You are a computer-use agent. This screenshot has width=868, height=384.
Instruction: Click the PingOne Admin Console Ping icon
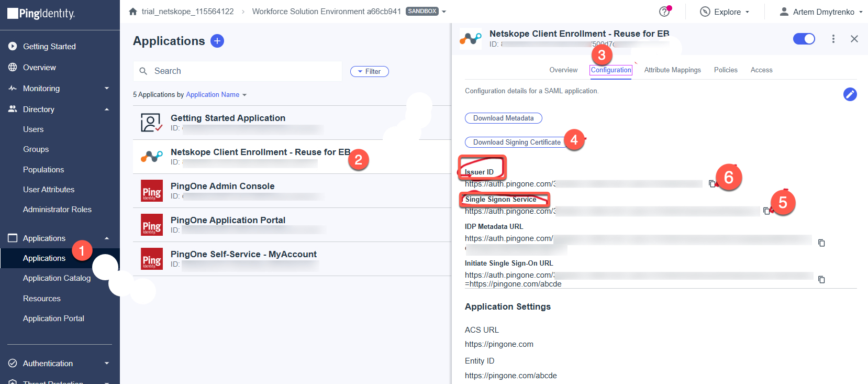(x=152, y=191)
